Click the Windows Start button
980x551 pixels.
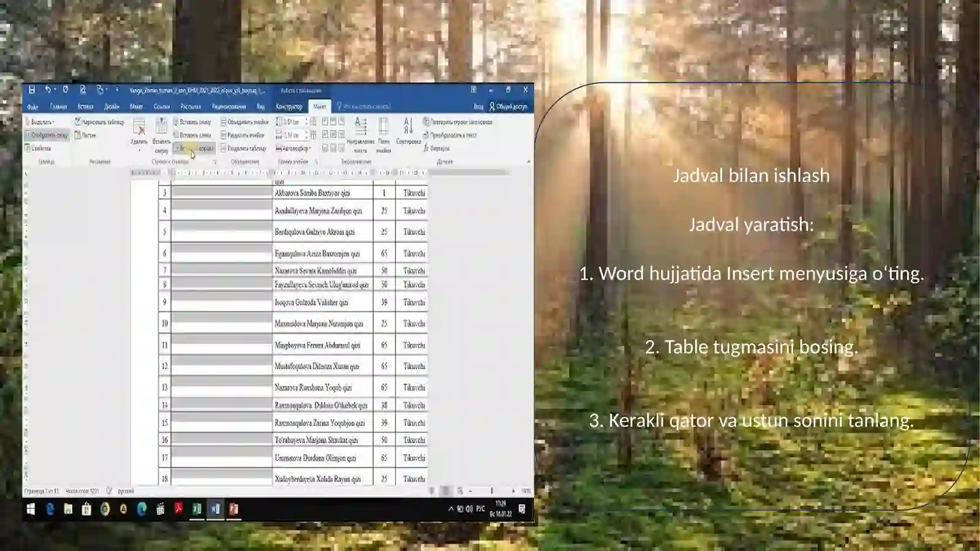31,509
